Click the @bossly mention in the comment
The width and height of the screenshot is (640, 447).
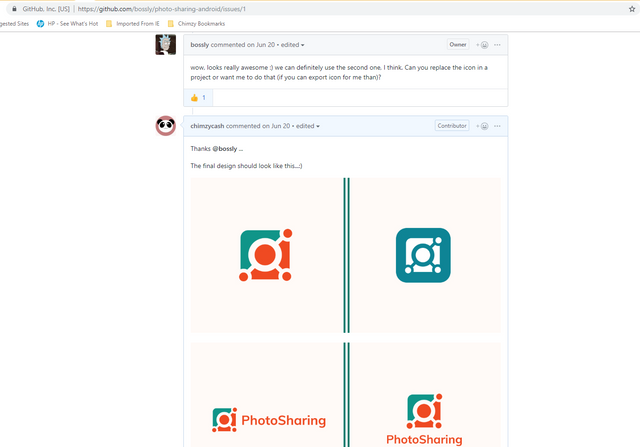tap(225, 149)
